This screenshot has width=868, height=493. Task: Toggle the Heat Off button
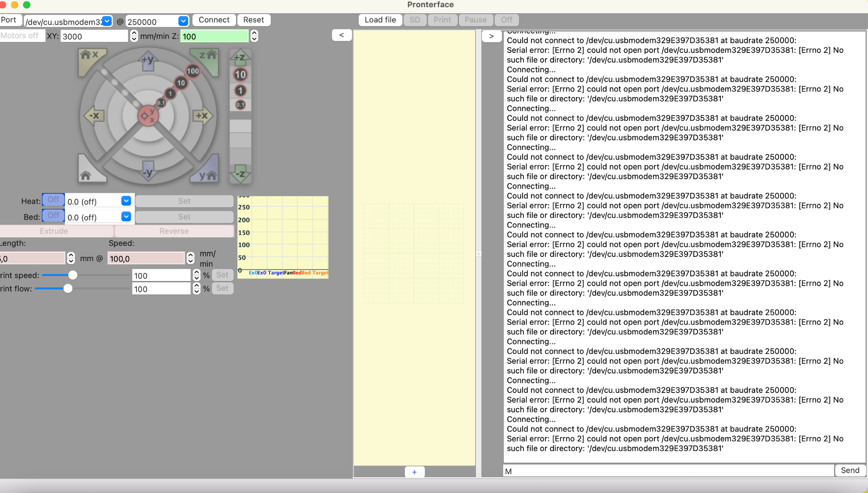click(x=53, y=199)
